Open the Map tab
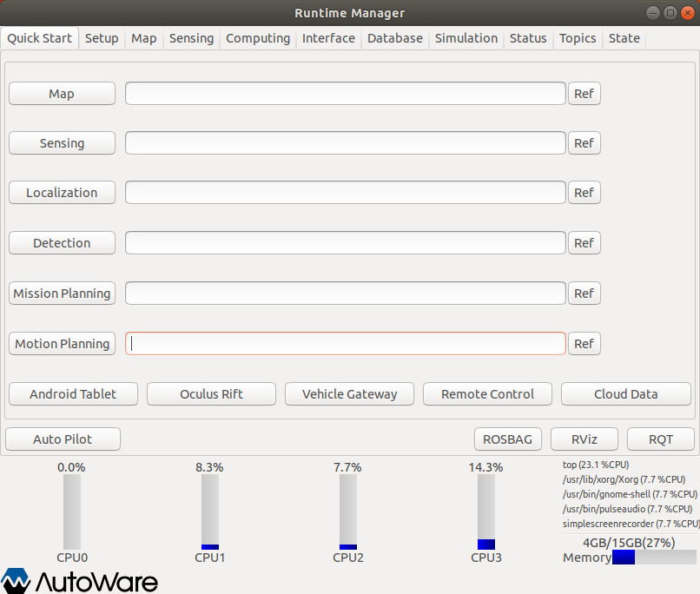The height and width of the screenshot is (594, 700). [144, 38]
